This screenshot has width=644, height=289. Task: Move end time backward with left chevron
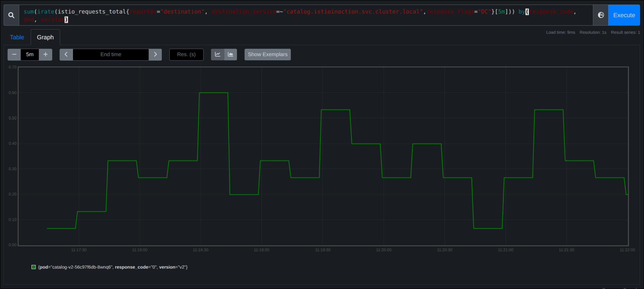click(66, 54)
